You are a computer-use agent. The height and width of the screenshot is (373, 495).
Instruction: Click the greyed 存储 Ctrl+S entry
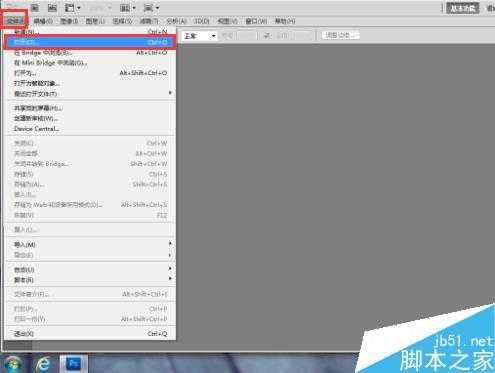click(x=90, y=174)
